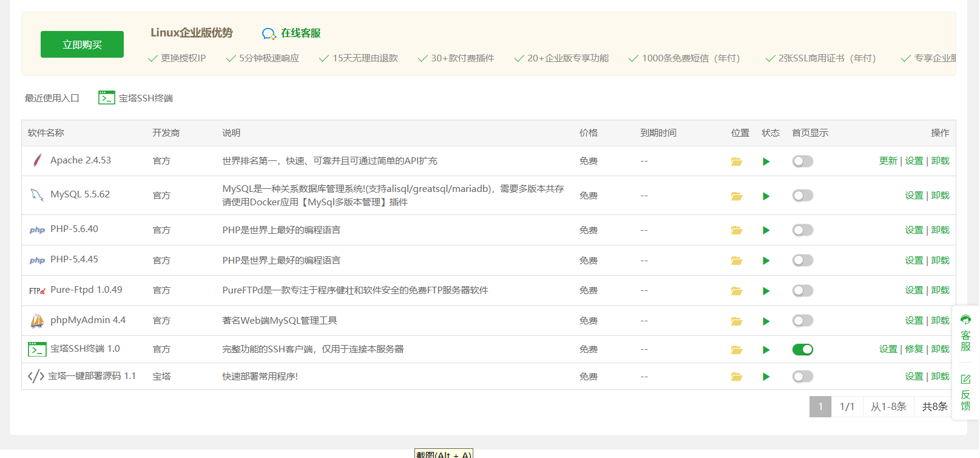The width and height of the screenshot is (980, 458).
Task: Click 卸载 for MySQL 5.5.62
Action: [940, 196]
